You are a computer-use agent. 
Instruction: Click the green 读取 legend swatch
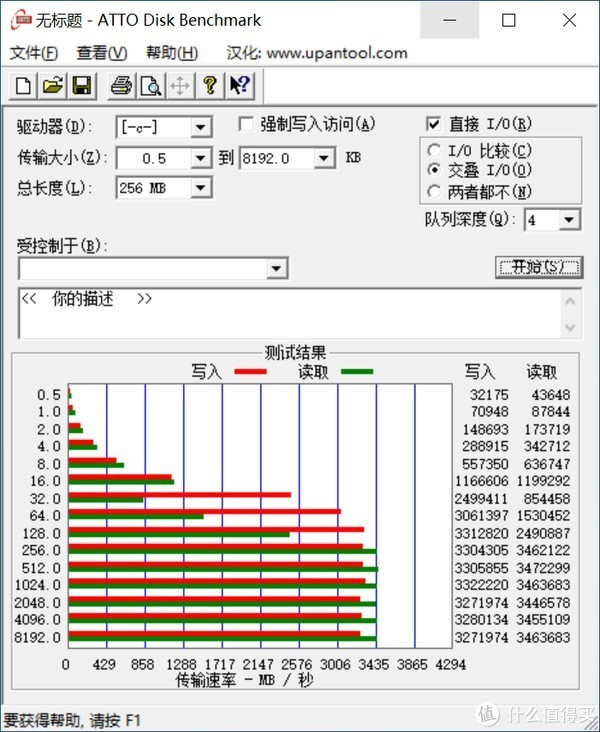pos(357,372)
